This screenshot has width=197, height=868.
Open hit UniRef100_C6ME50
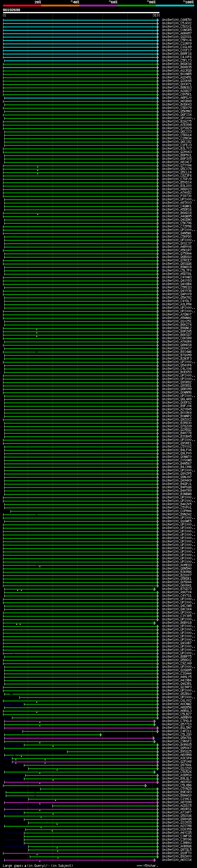pos(177,20)
